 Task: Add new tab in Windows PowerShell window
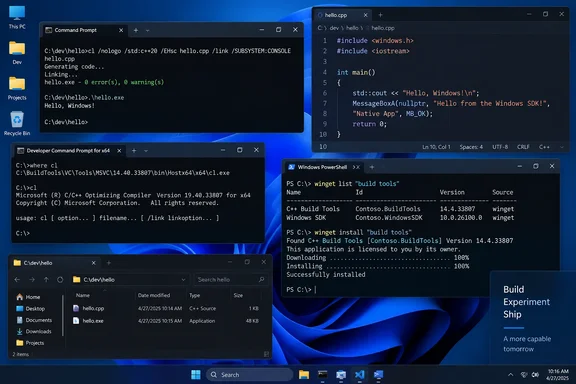(x=372, y=167)
